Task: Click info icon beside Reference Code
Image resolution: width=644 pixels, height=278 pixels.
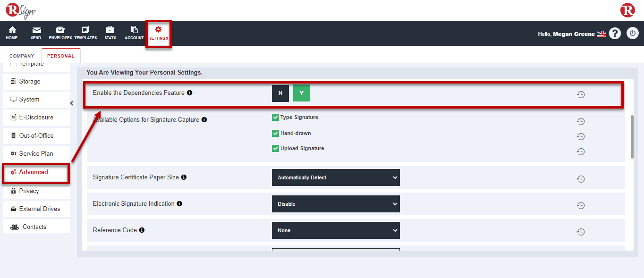Action: tap(142, 230)
